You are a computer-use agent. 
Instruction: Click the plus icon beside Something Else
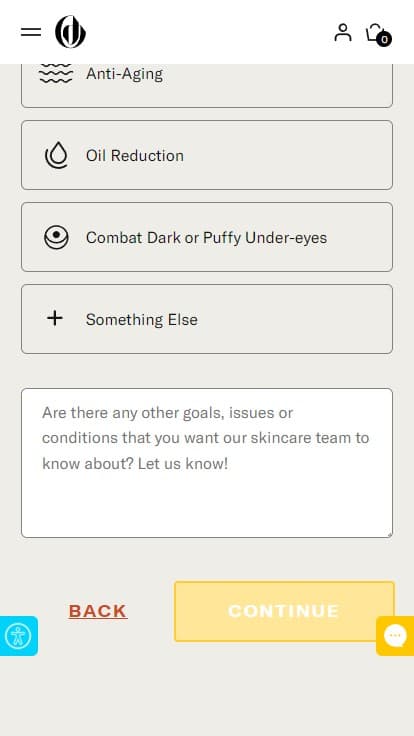coord(55,318)
